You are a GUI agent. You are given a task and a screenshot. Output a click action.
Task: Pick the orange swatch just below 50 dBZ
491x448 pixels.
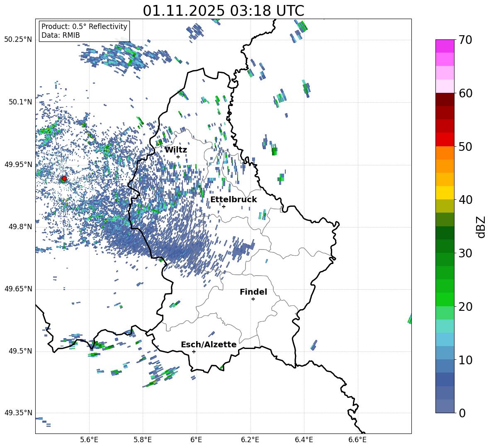445,153
